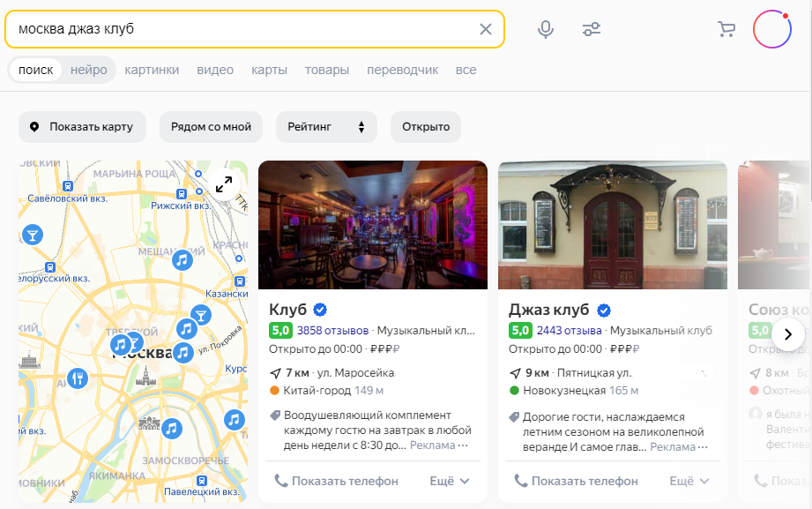This screenshot has height=509, width=812.
Task: Expand the map to fullscreen
Action: point(224,184)
